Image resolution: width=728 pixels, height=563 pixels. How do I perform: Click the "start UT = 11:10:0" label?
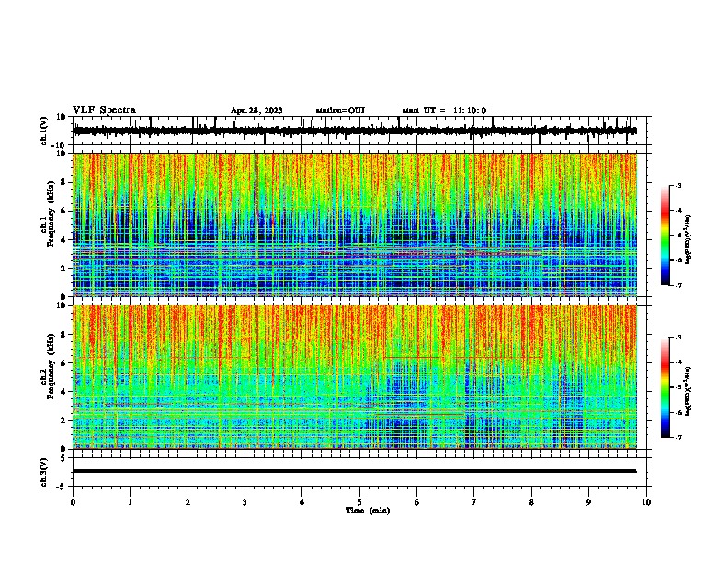click(x=444, y=110)
